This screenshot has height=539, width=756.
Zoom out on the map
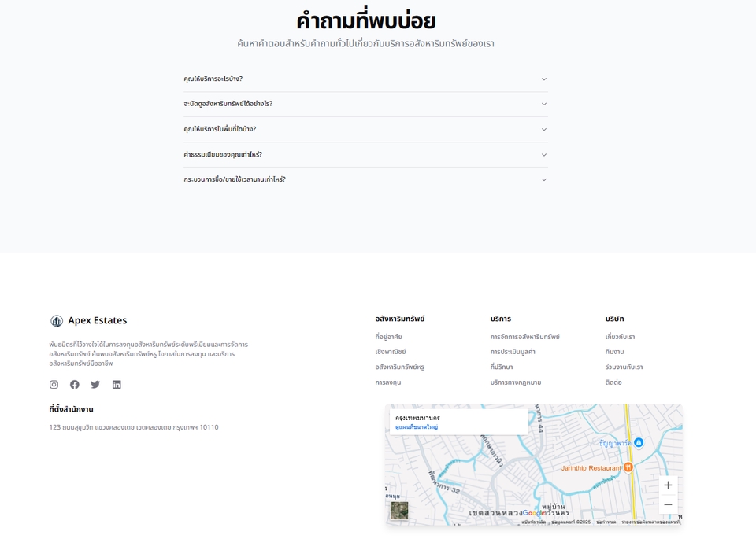pos(668,504)
